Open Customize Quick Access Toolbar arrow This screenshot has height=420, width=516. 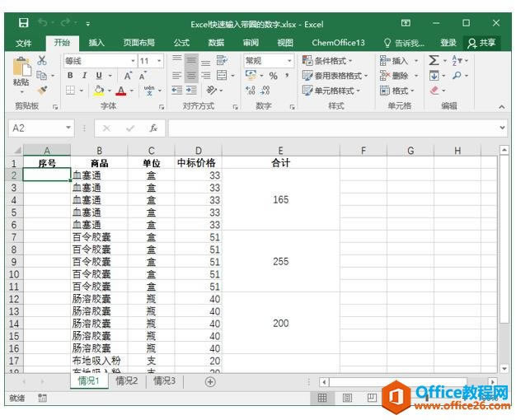click(88, 24)
